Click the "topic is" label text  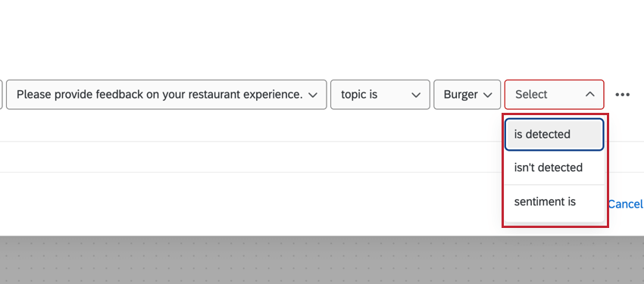(359, 95)
